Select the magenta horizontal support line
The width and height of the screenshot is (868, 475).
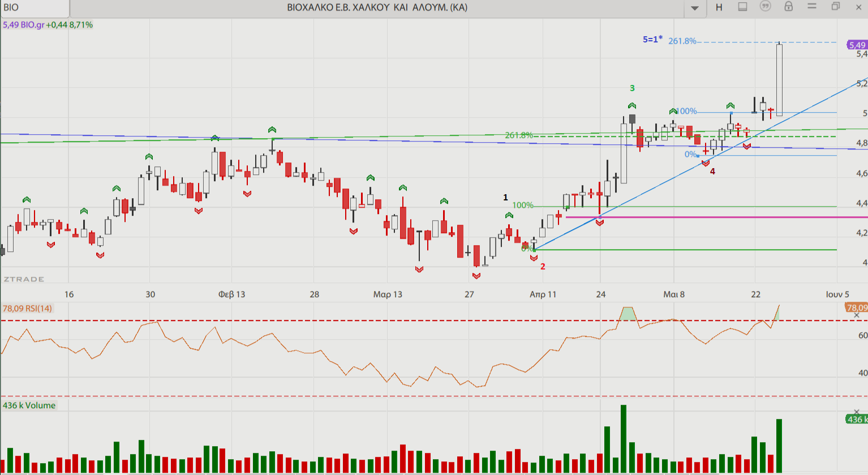[x=716, y=217]
